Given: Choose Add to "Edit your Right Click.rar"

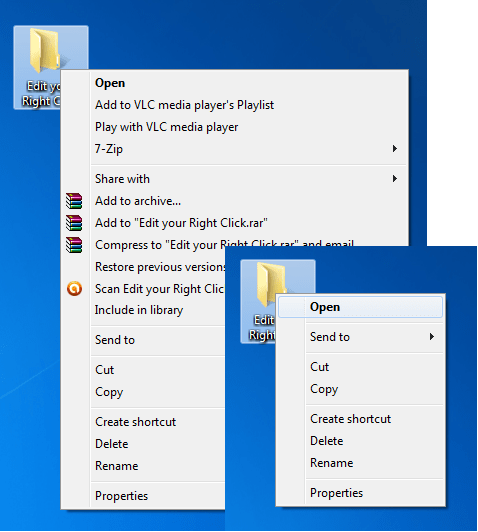Looking at the screenshot, I should pos(181,223).
